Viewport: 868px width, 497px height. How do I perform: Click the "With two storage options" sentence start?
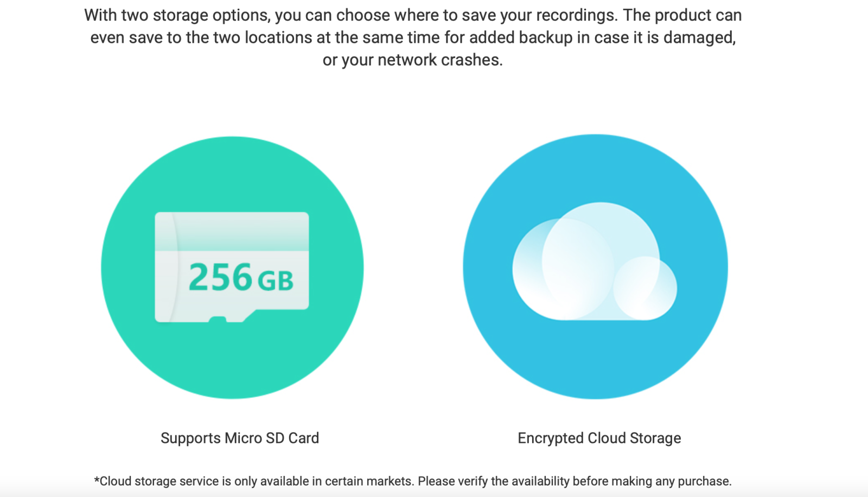[x=176, y=15]
